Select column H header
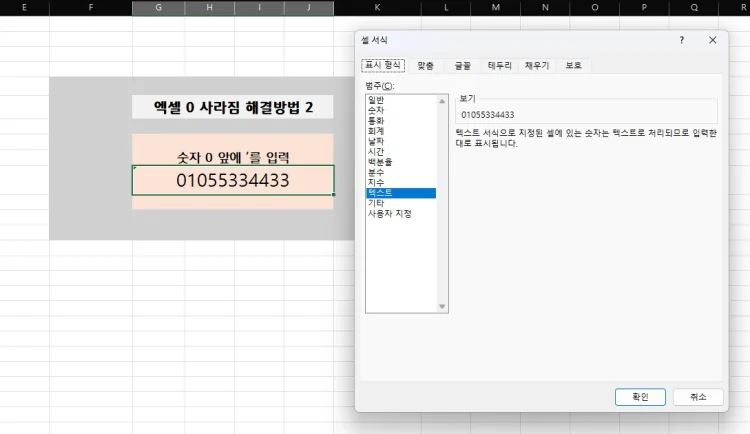This screenshot has width=750, height=434. coord(210,8)
